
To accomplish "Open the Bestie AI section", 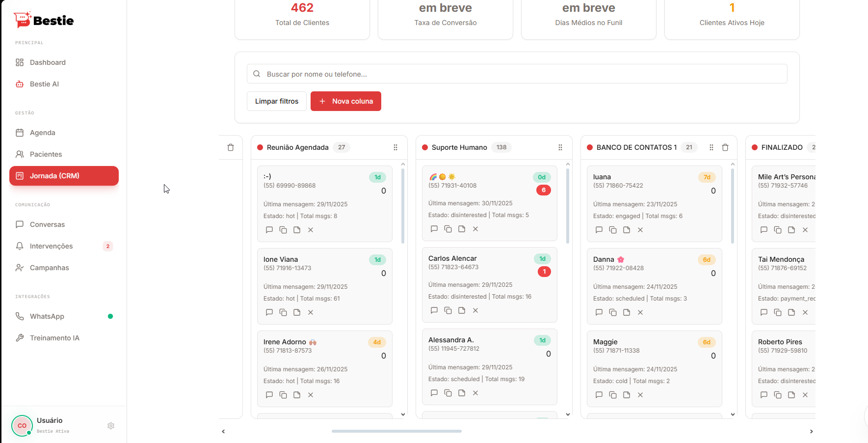I will (44, 83).
